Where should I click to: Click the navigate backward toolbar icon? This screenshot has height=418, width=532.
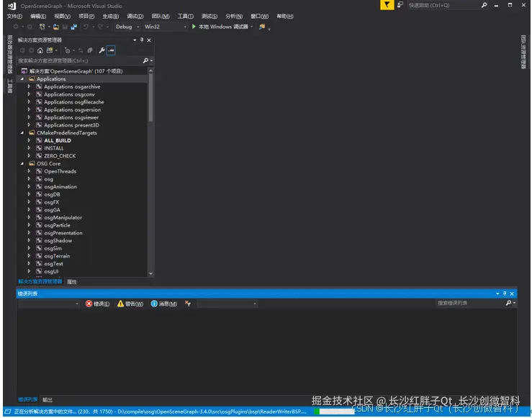pos(16,27)
